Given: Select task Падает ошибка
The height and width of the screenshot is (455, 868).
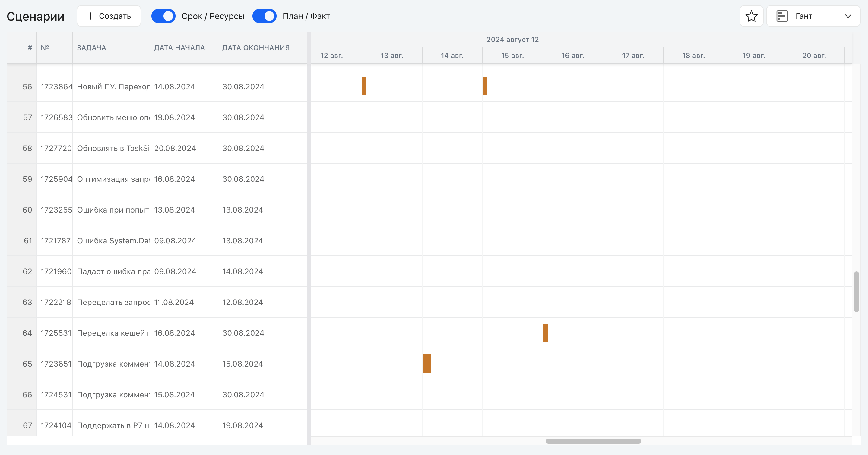Looking at the screenshot, I should [x=113, y=271].
